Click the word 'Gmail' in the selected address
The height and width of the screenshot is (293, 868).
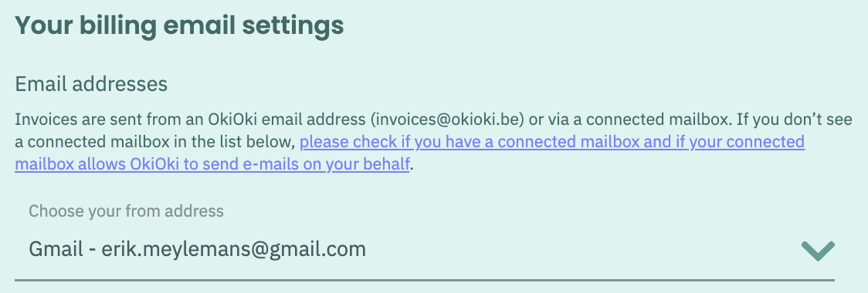56,249
